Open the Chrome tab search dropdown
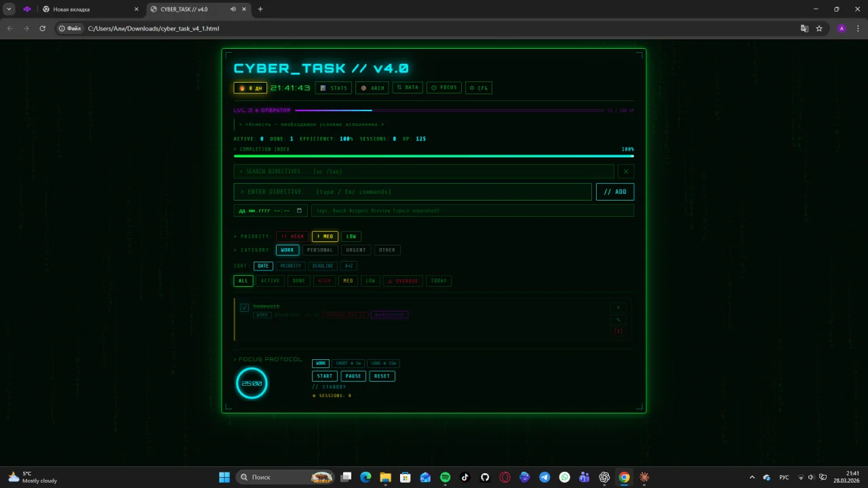The image size is (868, 488). [9, 9]
